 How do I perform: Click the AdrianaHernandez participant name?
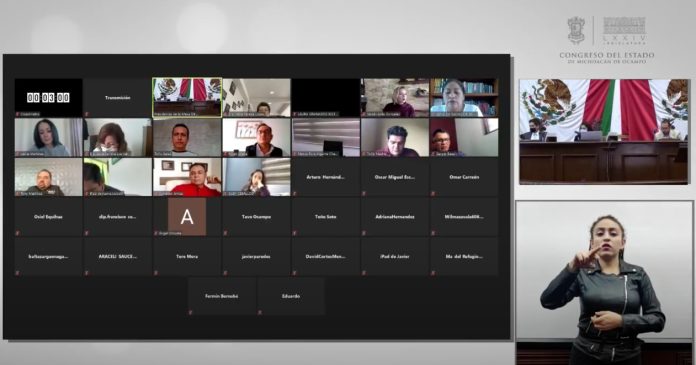tap(395, 217)
